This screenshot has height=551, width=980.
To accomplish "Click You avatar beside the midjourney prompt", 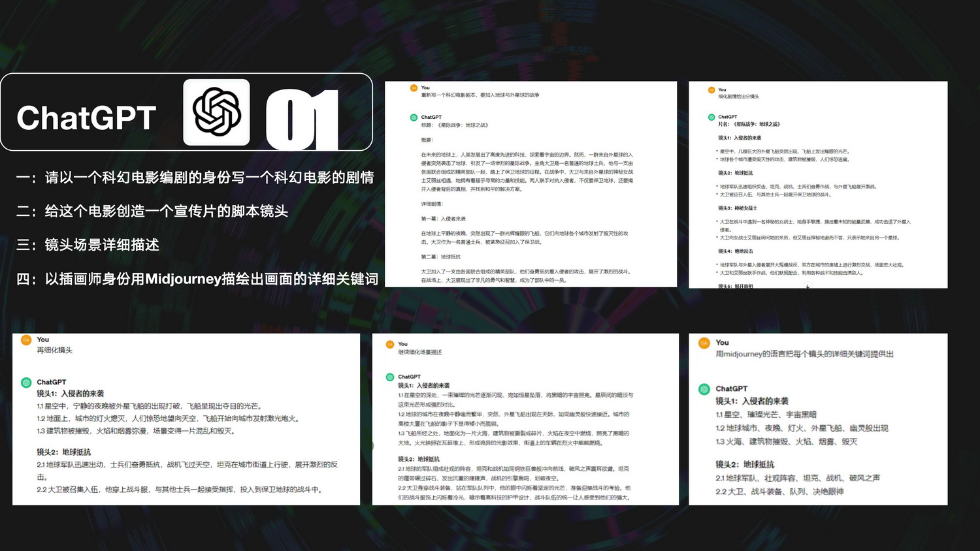I will 704,343.
